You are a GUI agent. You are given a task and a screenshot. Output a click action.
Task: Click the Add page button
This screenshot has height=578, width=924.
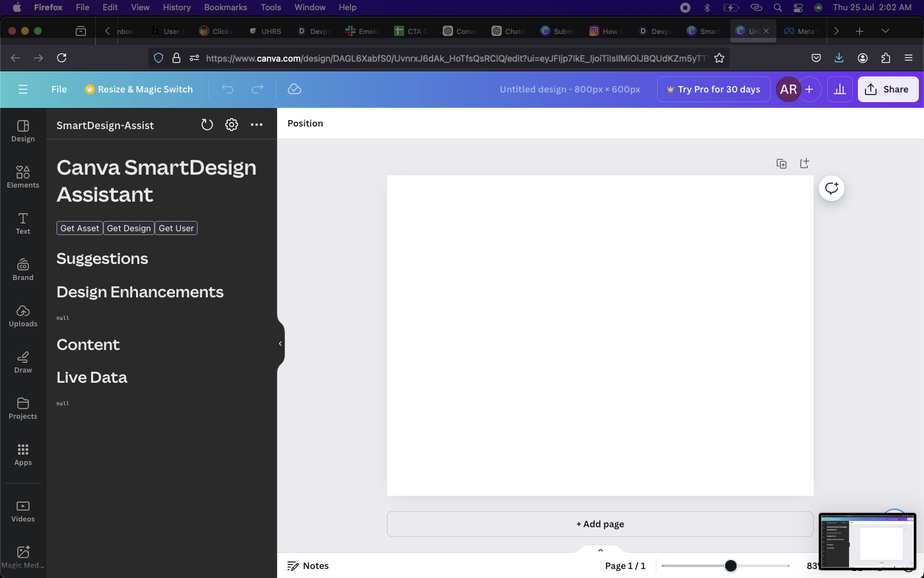600,524
